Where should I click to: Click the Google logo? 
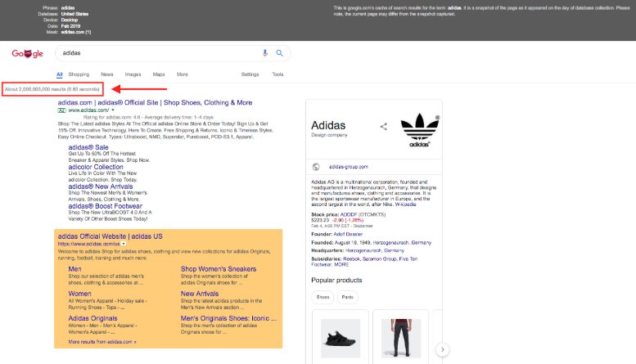pos(27,53)
